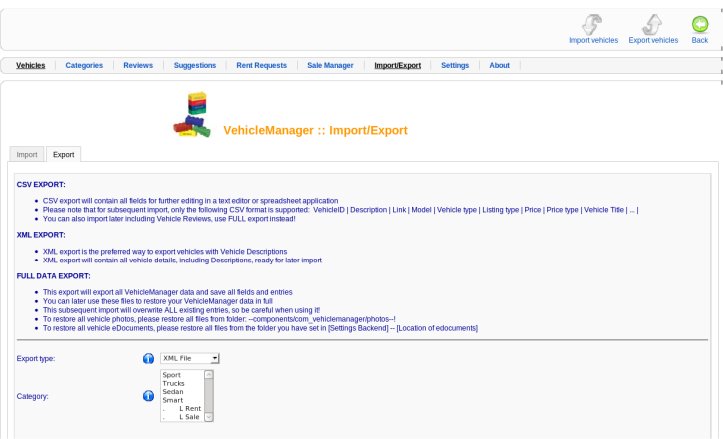Select Sedan in the Category list
Image resolution: width=723 pixels, height=439 pixels.
[182, 392]
